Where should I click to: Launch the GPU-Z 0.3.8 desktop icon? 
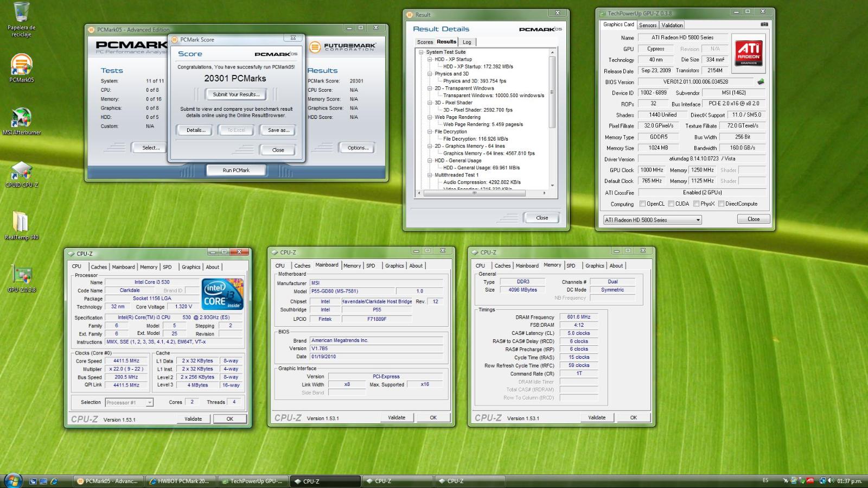21,279
